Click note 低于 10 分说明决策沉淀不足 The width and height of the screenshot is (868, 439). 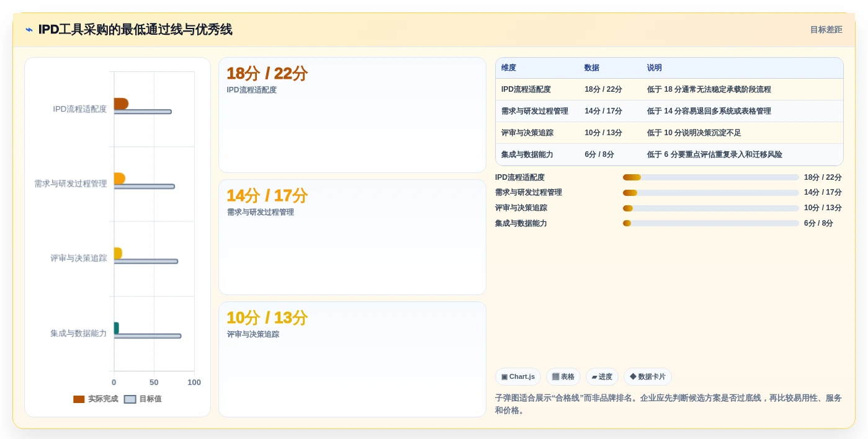pos(694,133)
